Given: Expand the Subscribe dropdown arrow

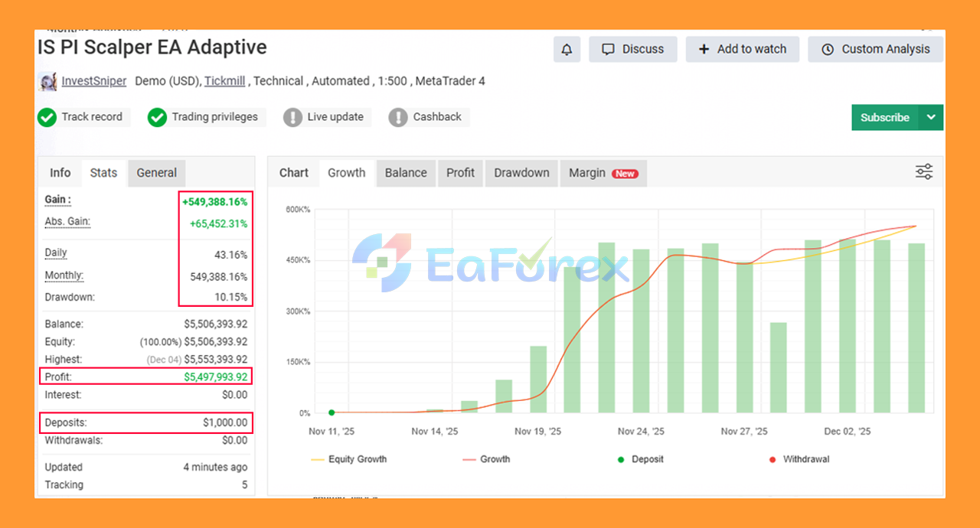Looking at the screenshot, I should pos(931,117).
